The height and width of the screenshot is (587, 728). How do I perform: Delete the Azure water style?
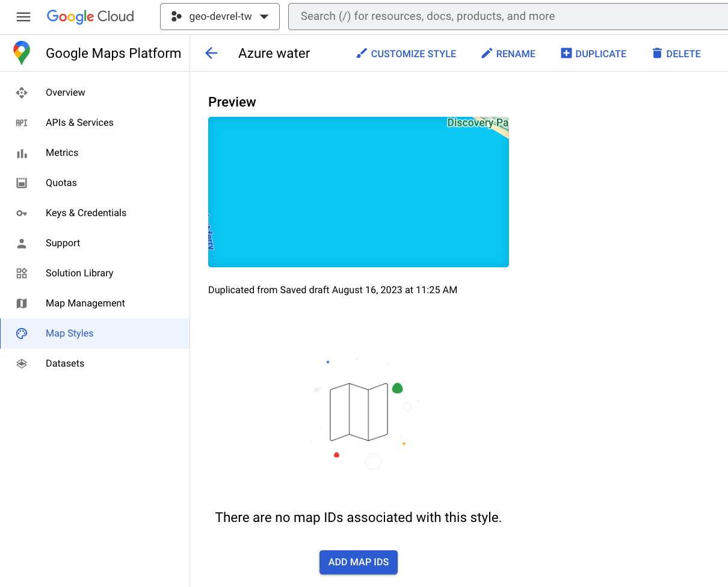(676, 54)
